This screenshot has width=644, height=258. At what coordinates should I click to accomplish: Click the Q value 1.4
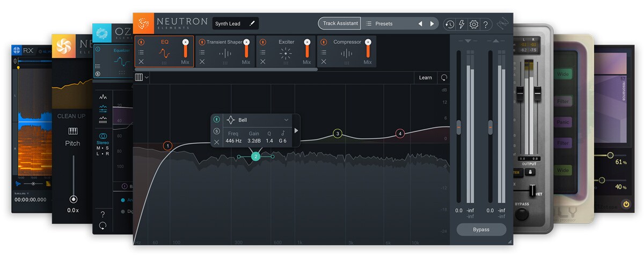click(269, 141)
